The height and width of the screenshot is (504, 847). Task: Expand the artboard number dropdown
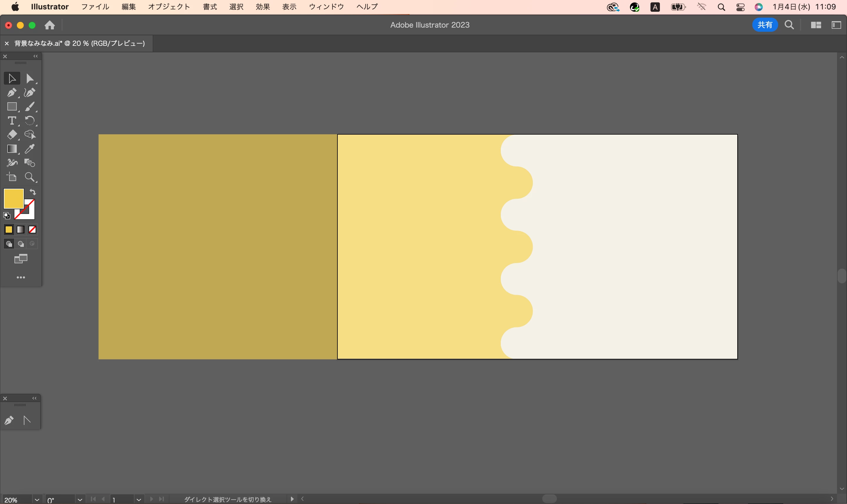pos(138,500)
